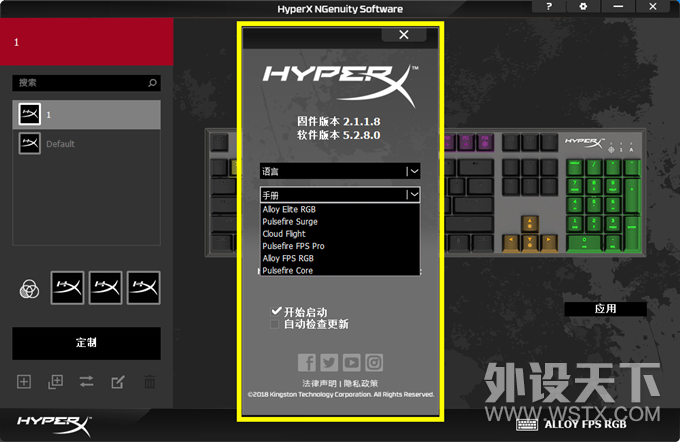Click profile 1's HyperX thumbnail icon
The height and width of the screenshot is (442, 680).
pyautogui.click(x=30, y=114)
